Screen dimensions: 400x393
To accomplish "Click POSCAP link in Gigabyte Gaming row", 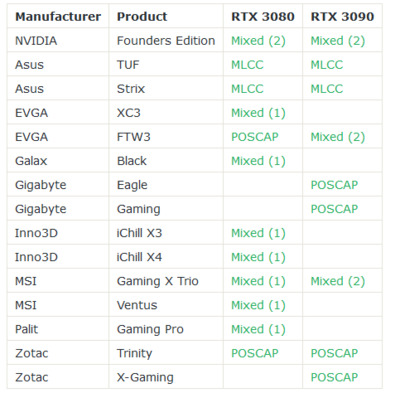I will tap(334, 209).
